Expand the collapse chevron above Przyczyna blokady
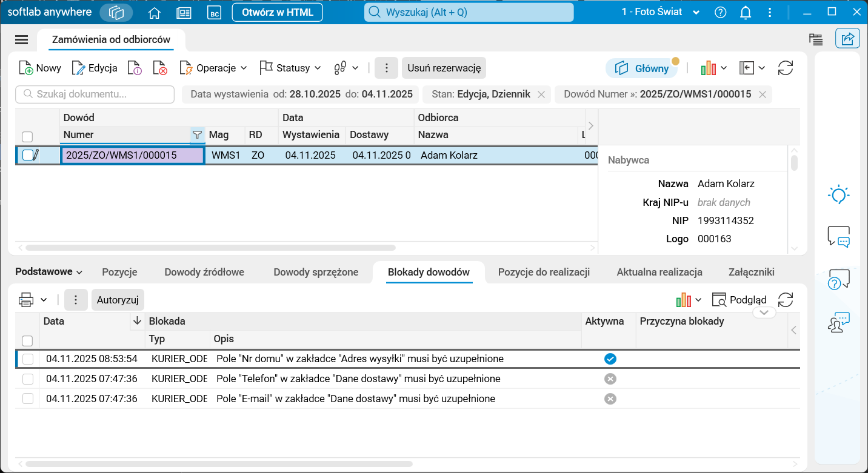The height and width of the screenshot is (473, 868). pyautogui.click(x=764, y=313)
